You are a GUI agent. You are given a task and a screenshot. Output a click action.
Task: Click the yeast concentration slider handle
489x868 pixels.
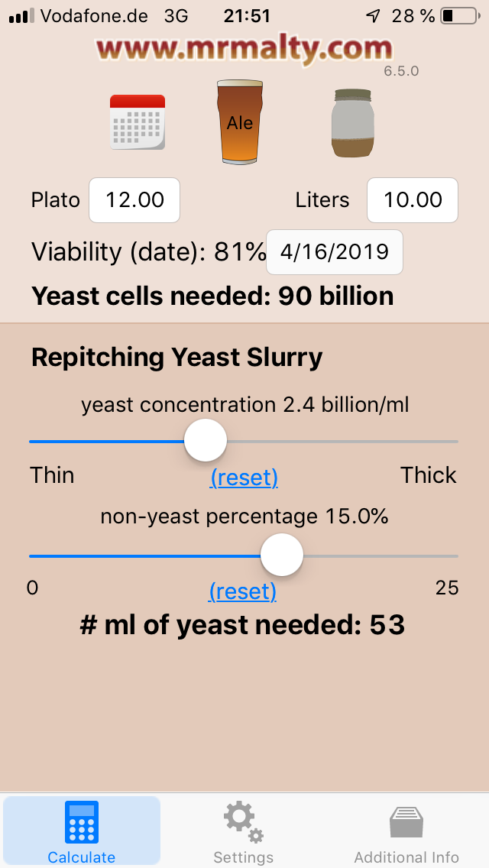(206, 440)
